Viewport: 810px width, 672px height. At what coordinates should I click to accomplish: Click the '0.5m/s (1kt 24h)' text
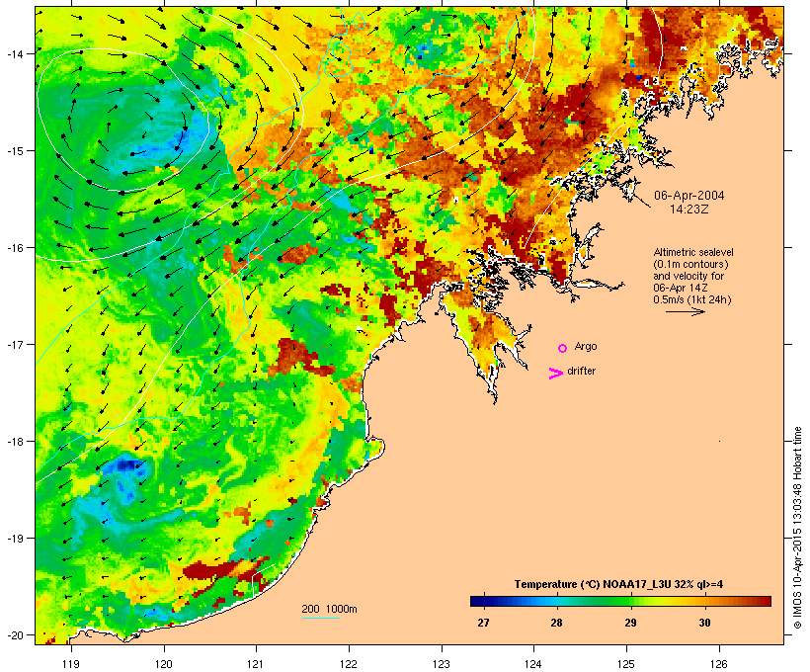coord(692,299)
